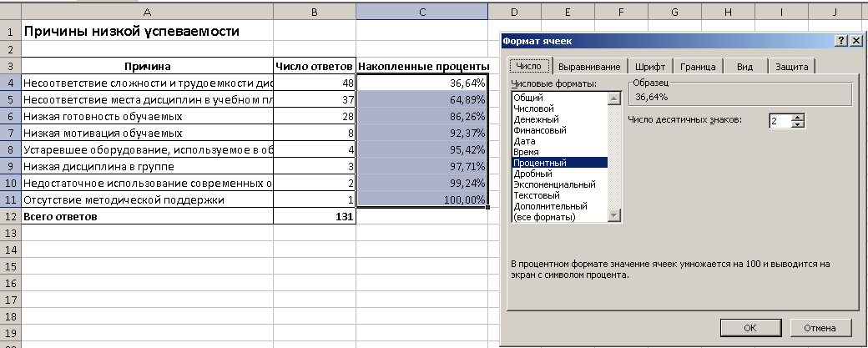The width and height of the screenshot is (868, 348).
Task: Click the cell showing 64,89%
Action: [421, 99]
